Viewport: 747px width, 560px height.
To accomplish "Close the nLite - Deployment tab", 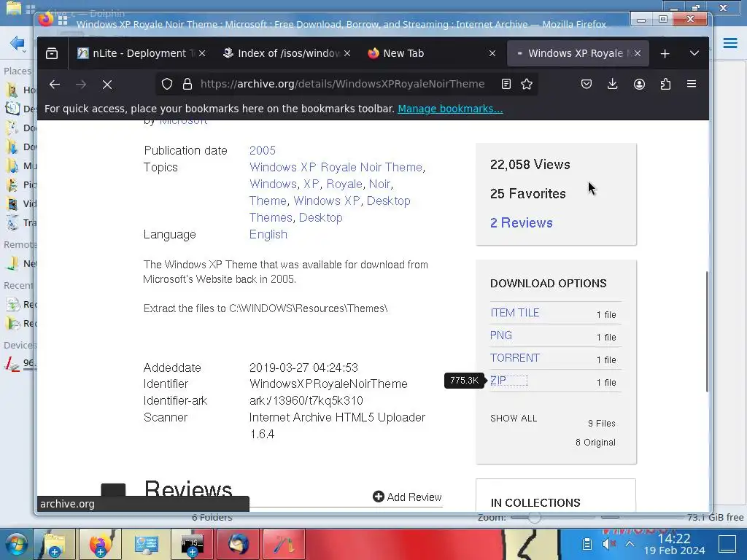I will [x=202, y=53].
